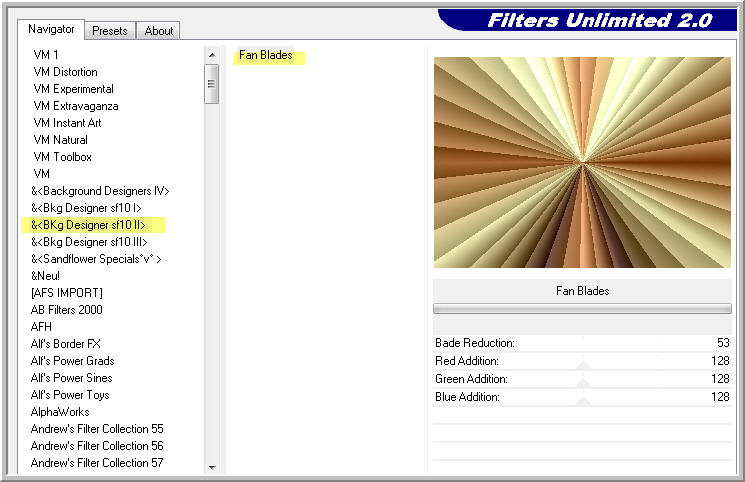Click the category list scrollbar thumb
745x482 pixels.
pos(211,84)
